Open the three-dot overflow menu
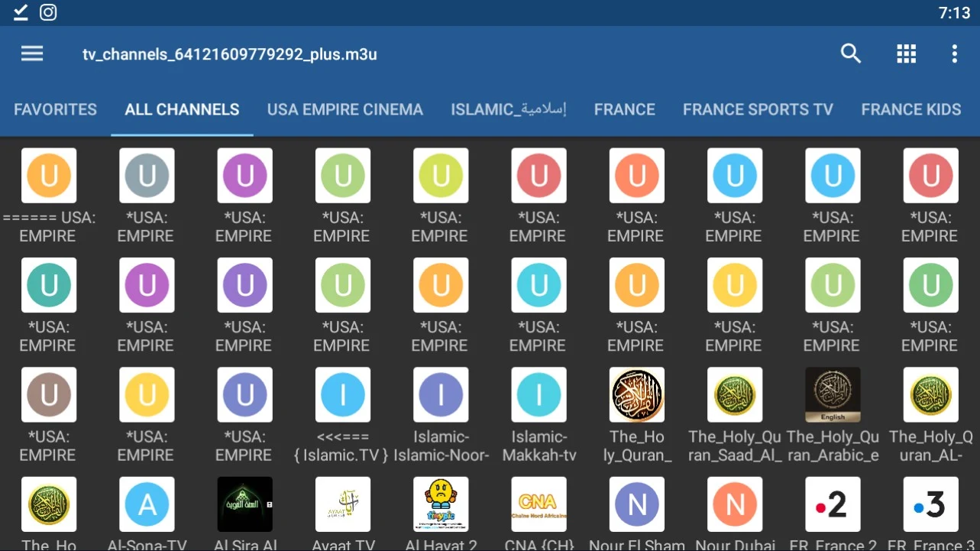This screenshot has height=551, width=980. pos(954,53)
